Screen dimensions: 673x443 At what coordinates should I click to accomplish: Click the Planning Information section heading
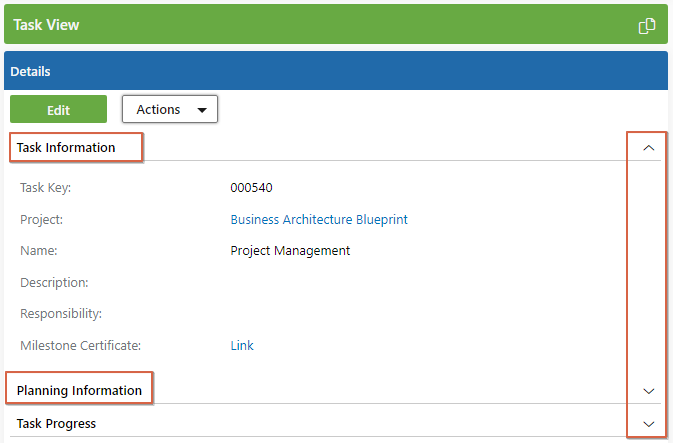79,391
